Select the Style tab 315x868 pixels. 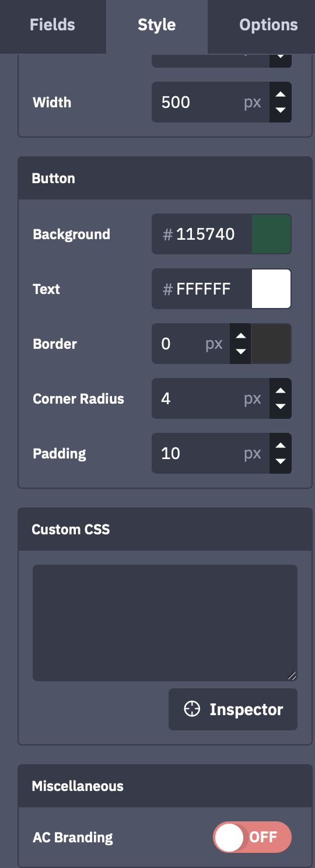click(157, 25)
